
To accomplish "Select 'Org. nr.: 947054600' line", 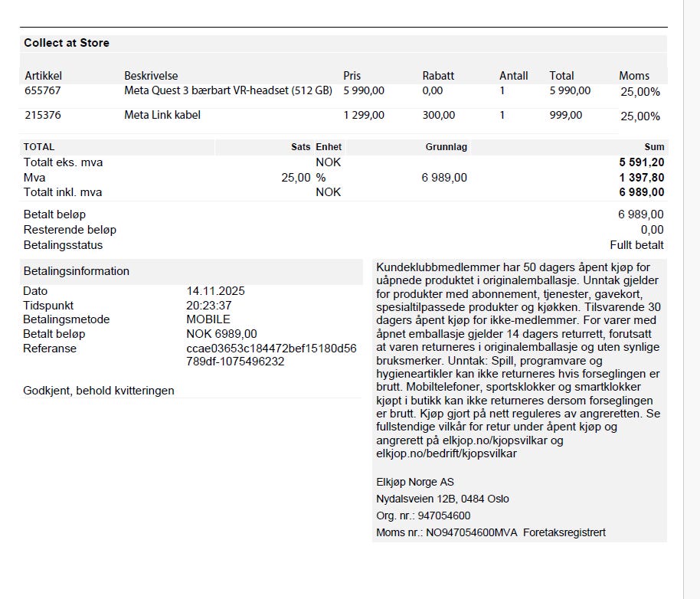I will [x=424, y=516].
